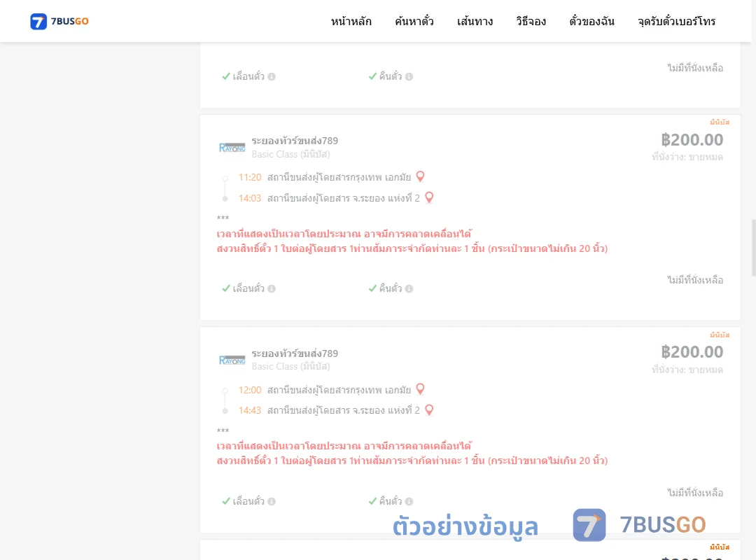Click Basic Class (มินิบัส) label in 11:20 card
The height and width of the screenshot is (560, 756).
tap(290, 154)
